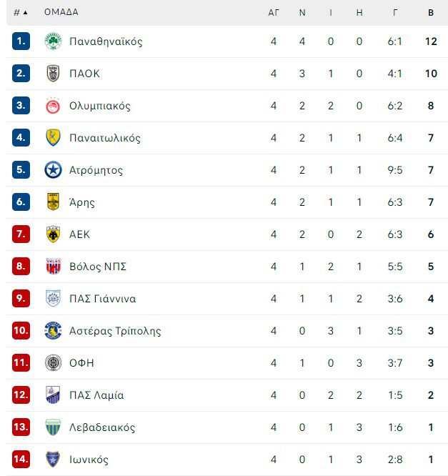Click the Άρης team logo icon
Viewport: 448px width, 476px height.
54,202
